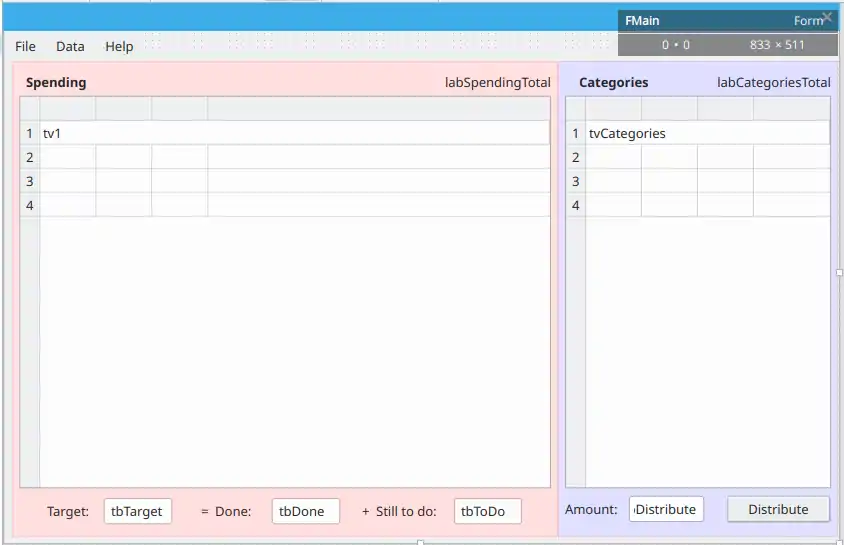Select row header 4 in Spending table
The height and width of the screenshot is (545, 844).
coord(30,205)
